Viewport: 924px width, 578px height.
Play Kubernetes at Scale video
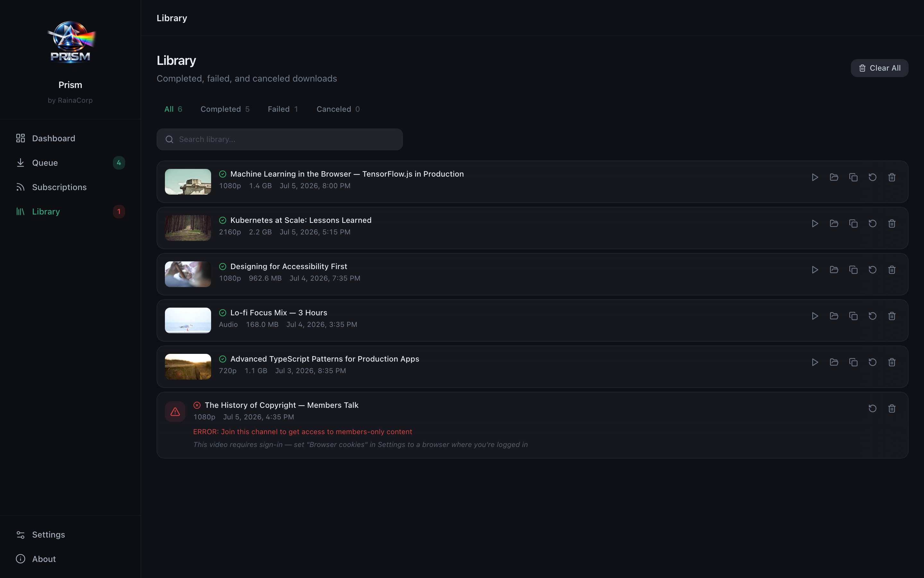point(815,223)
